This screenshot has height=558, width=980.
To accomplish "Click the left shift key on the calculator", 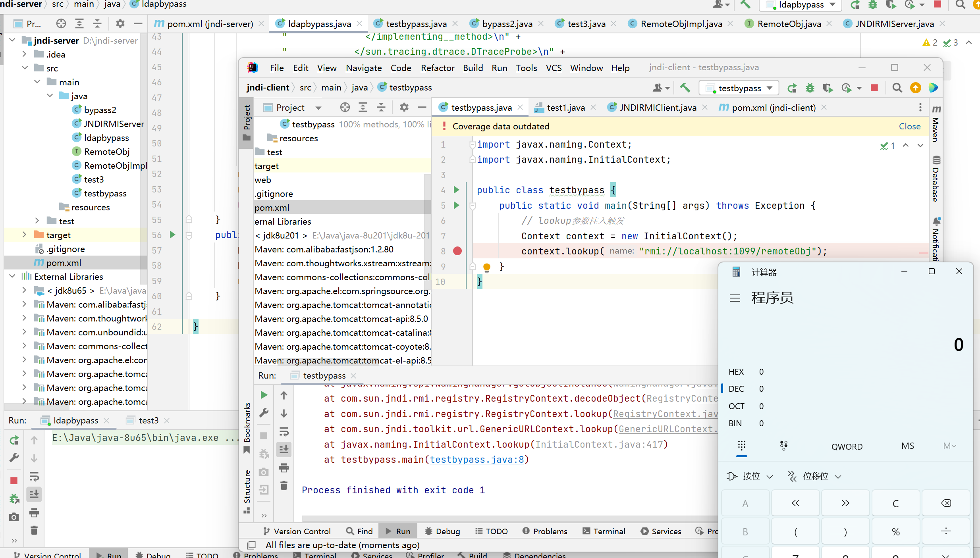I will [x=795, y=503].
